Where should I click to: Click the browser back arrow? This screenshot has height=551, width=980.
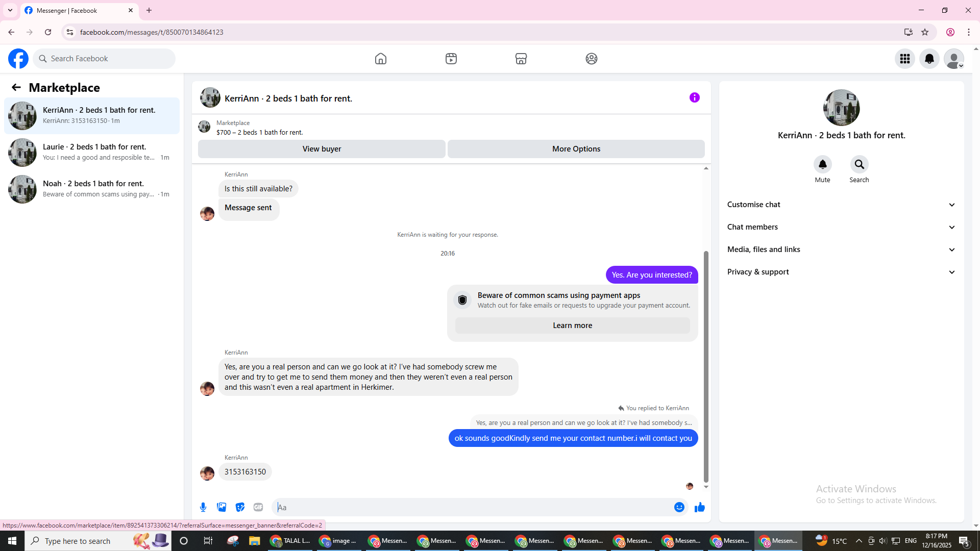11,32
